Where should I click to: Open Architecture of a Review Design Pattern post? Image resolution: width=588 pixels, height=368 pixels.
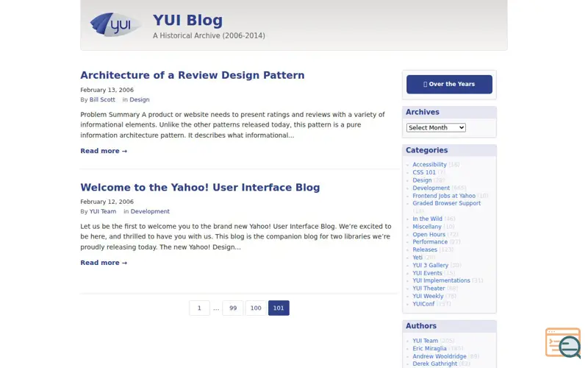(193, 75)
